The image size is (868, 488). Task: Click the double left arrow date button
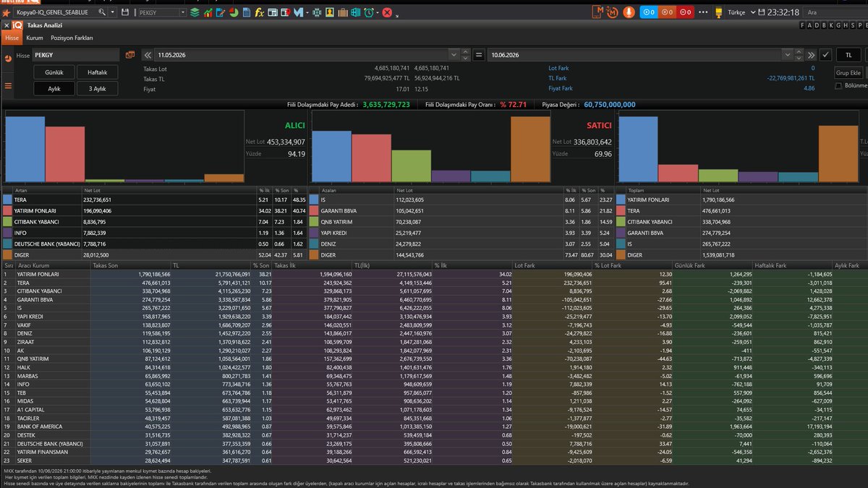(148, 54)
